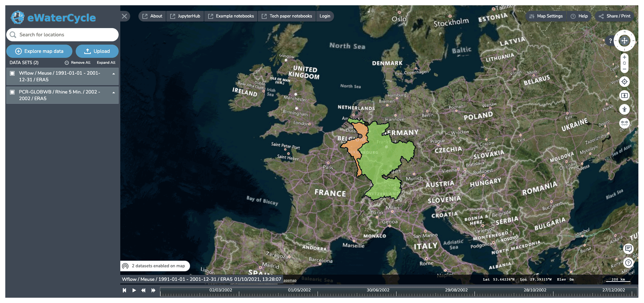Play the timeline animation

point(134,290)
